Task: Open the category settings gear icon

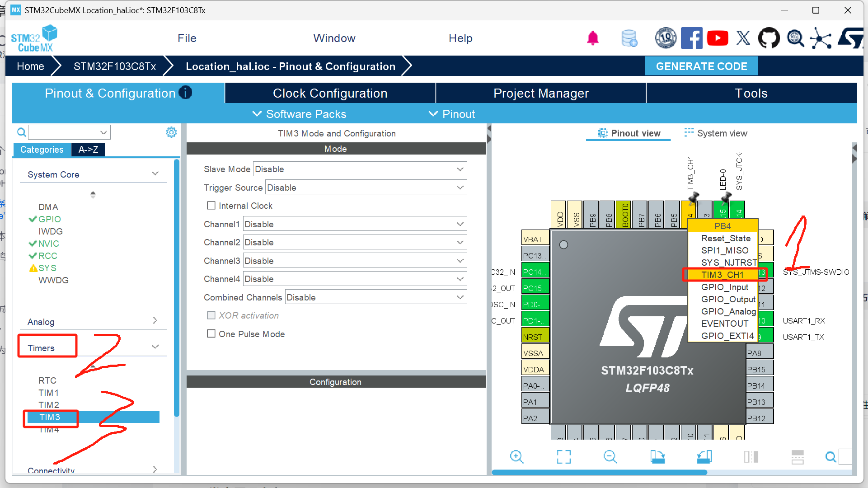Action: click(171, 132)
